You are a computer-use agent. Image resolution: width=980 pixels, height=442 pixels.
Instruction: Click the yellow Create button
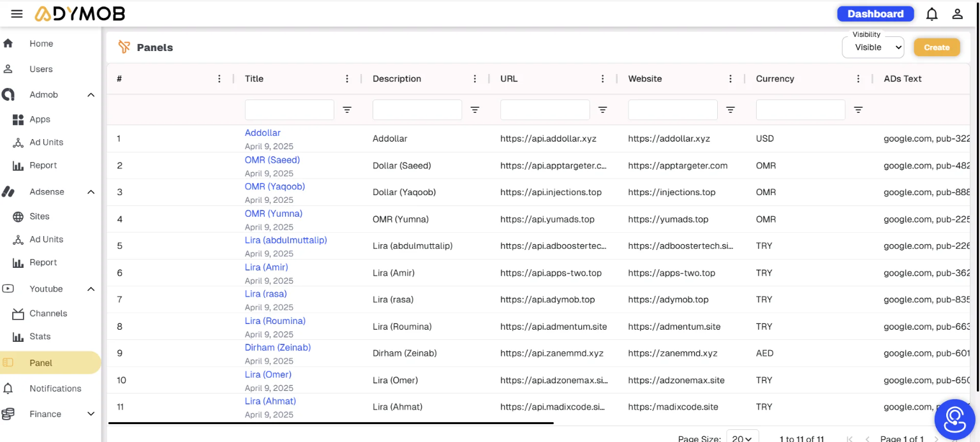click(937, 47)
